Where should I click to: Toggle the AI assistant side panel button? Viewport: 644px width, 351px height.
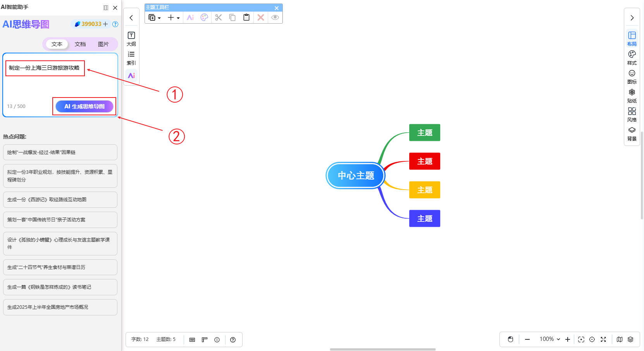click(131, 75)
